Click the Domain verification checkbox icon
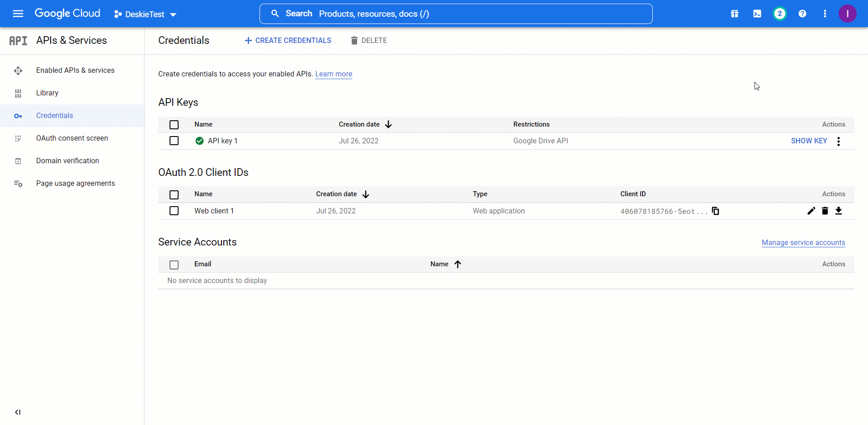868x425 pixels. 18,161
